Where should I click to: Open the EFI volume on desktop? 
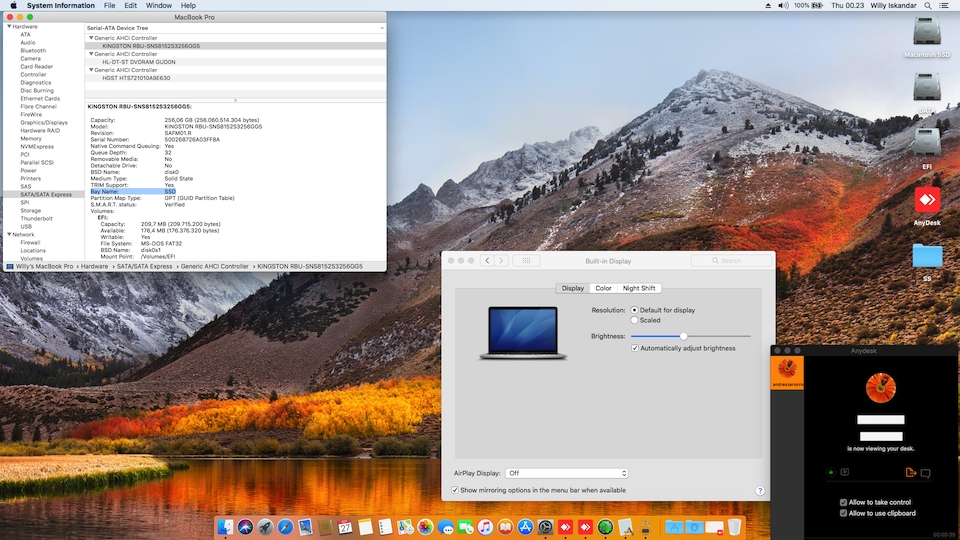pyautogui.click(x=927, y=143)
